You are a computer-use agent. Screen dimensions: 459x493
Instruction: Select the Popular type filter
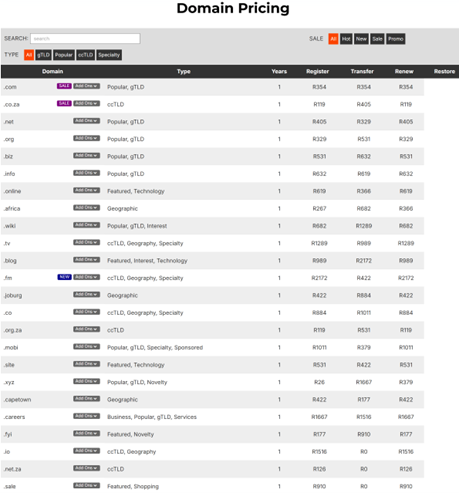point(64,55)
